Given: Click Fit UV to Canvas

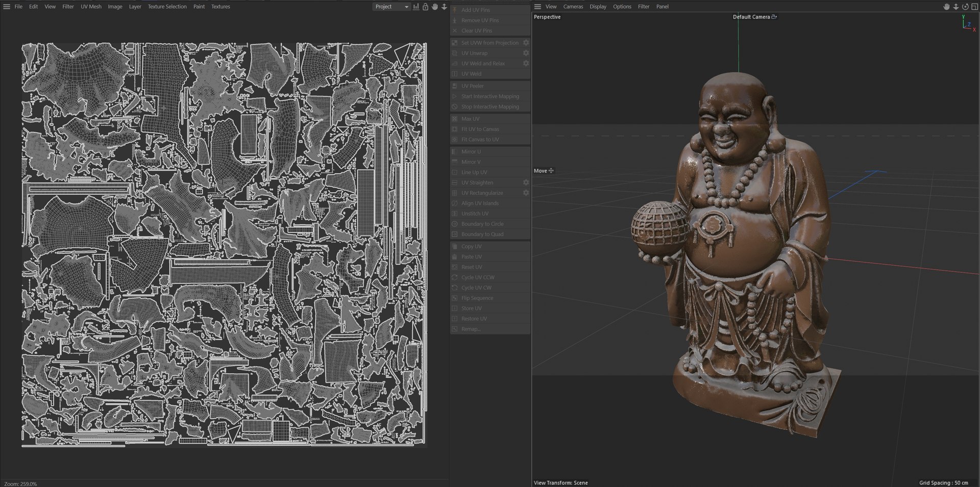Looking at the screenshot, I should [490, 129].
